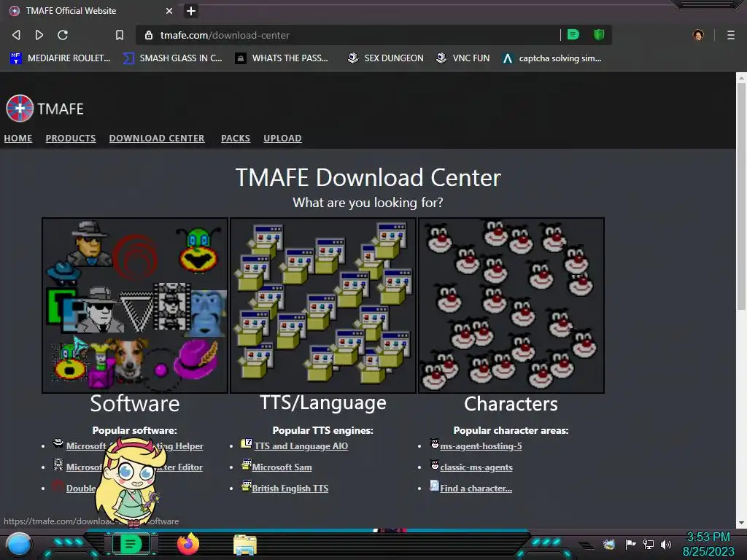The width and height of the screenshot is (747, 560).
Task: Open TTS and Language AIO link
Action: (x=301, y=446)
